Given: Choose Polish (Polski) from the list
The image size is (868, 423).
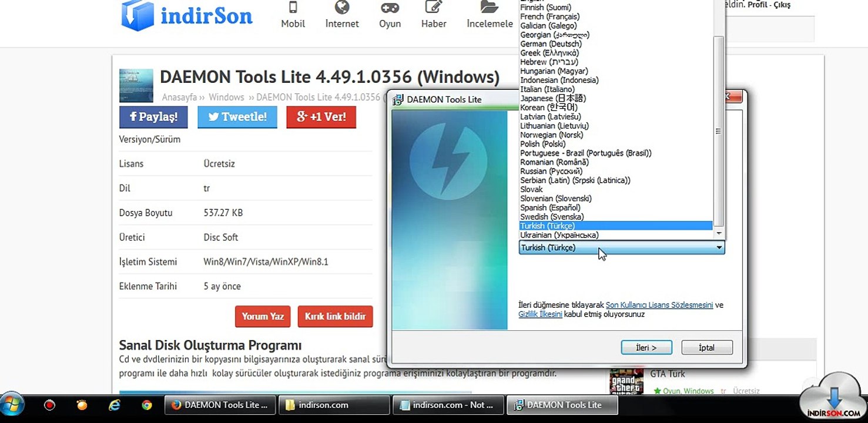Looking at the screenshot, I should click(x=616, y=144).
